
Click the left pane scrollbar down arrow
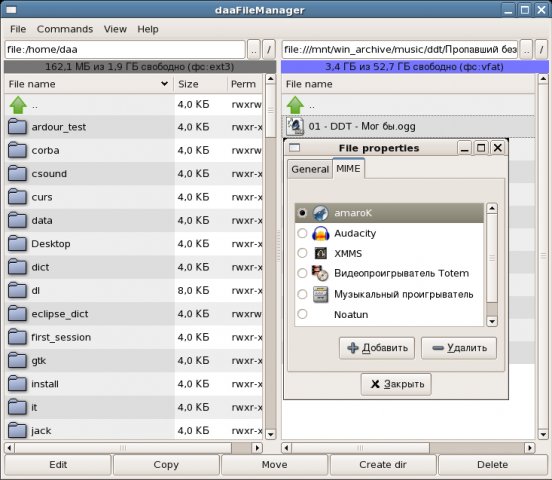pos(270,434)
